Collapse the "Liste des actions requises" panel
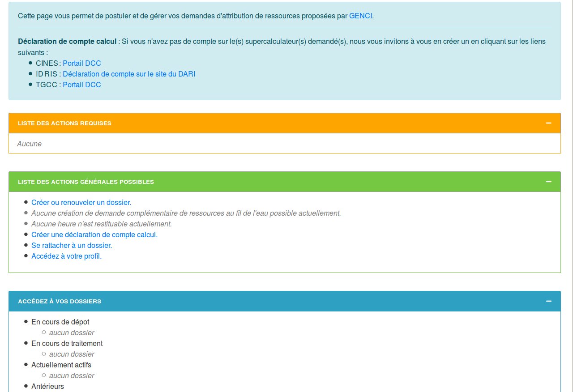This screenshot has height=392, width=573. tap(548, 123)
